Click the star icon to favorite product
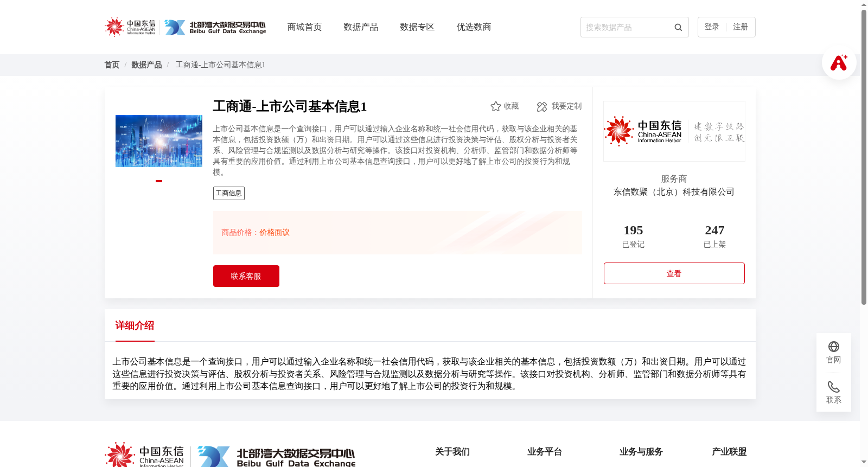 tap(495, 106)
